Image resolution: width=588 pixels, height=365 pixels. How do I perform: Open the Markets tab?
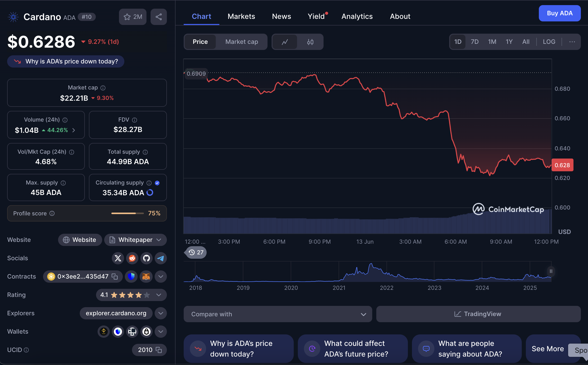click(241, 17)
